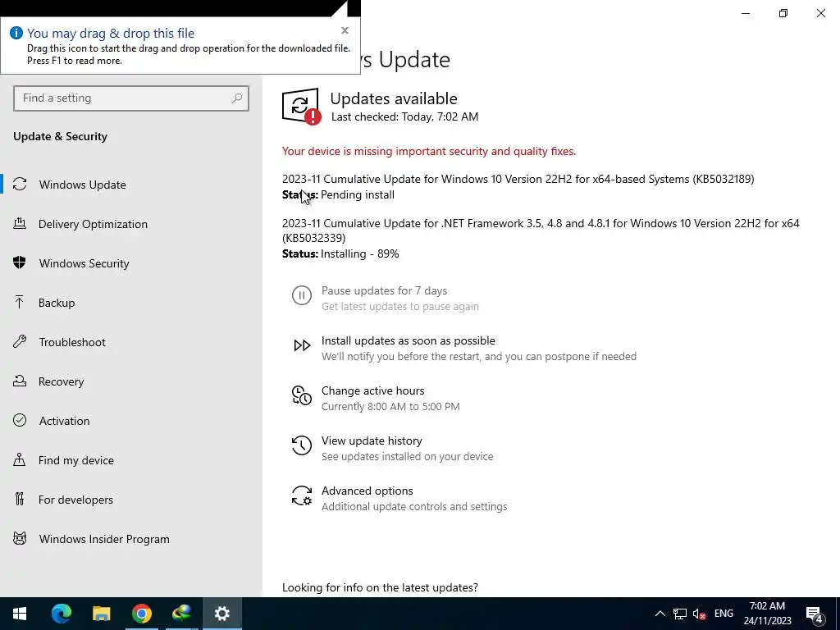840x630 pixels.
Task: Open File Explorer from taskbar
Action: 101,614
